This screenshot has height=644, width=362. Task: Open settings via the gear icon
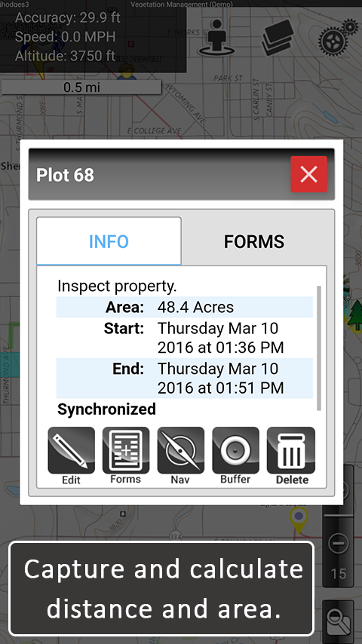(x=338, y=37)
